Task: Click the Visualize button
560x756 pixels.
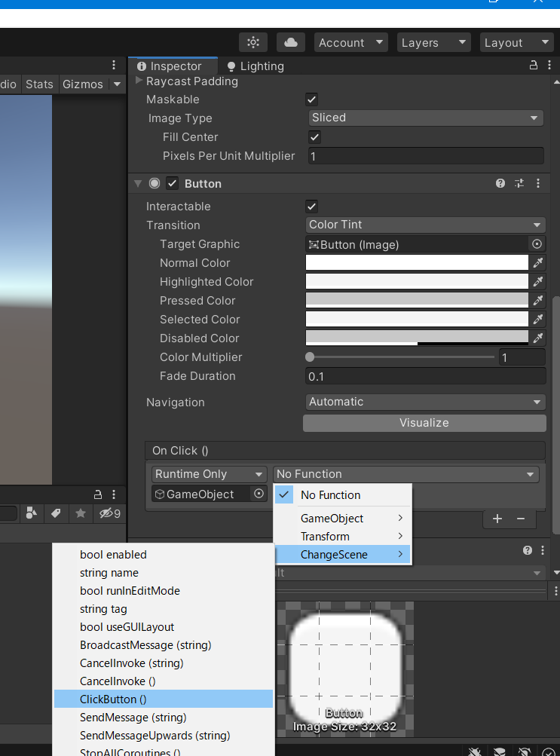Action: pyautogui.click(x=424, y=423)
